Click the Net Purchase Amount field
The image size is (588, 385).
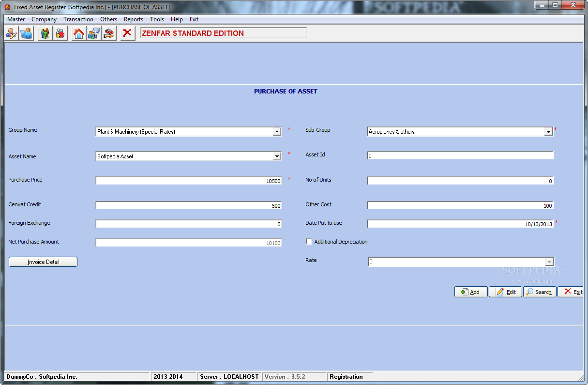pyautogui.click(x=189, y=243)
